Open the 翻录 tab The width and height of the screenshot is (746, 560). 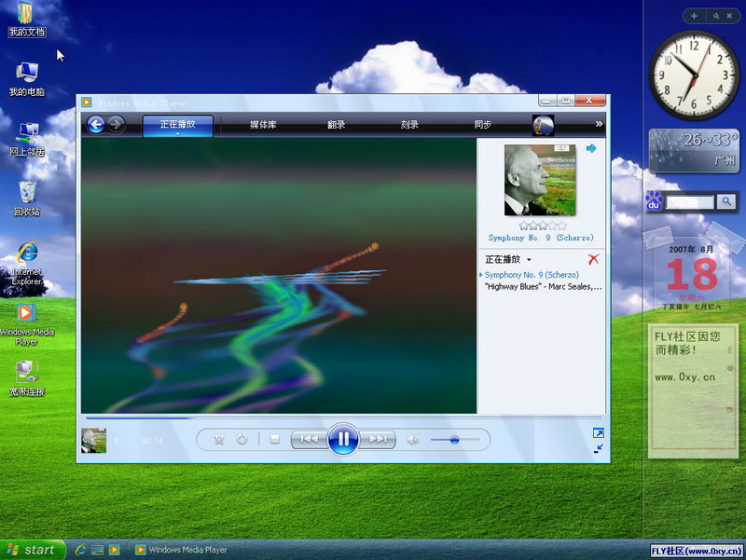coord(336,125)
